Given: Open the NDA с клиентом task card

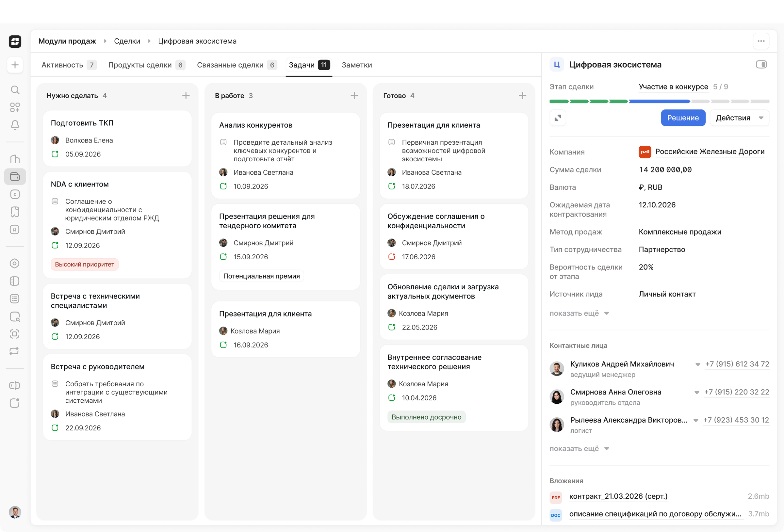Looking at the screenshot, I should coord(117,225).
